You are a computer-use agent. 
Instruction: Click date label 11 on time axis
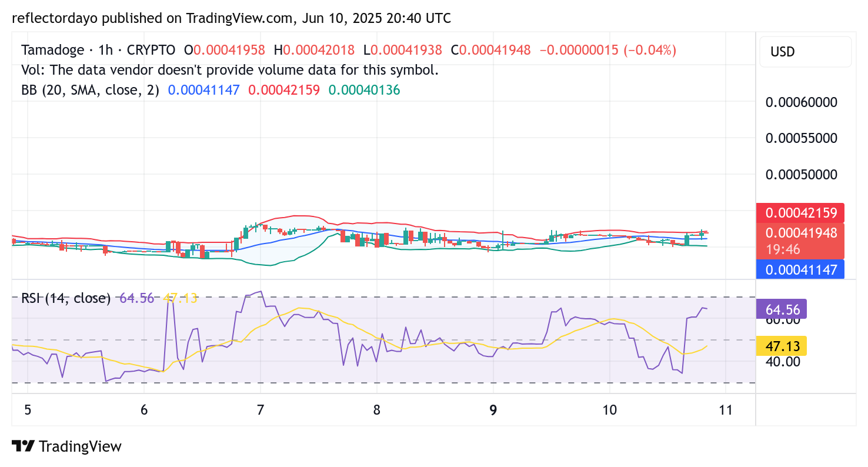(x=726, y=410)
